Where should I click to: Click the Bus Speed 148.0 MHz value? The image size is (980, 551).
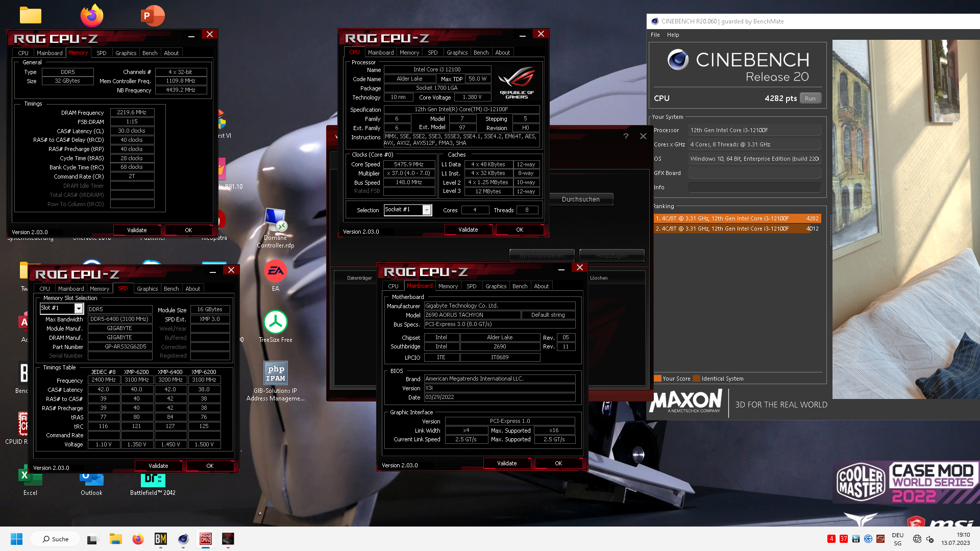coord(409,182)
